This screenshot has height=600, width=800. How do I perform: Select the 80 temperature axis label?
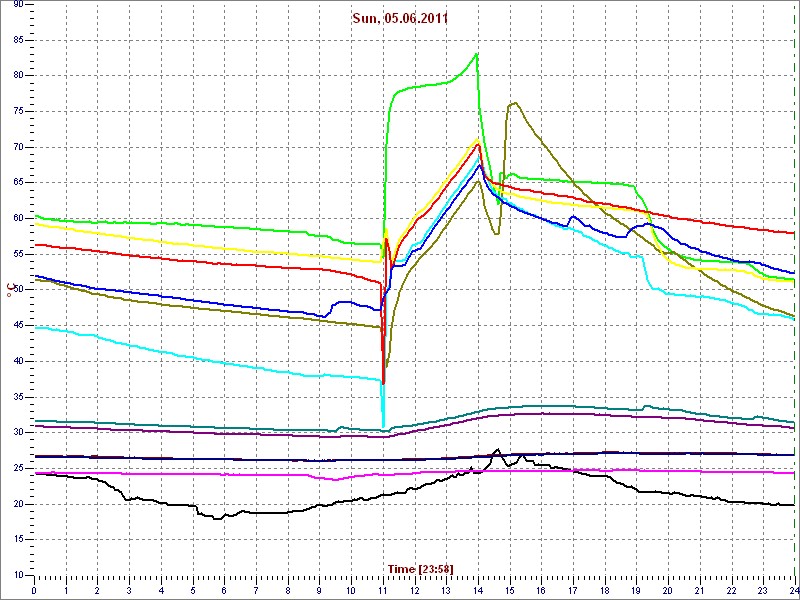(x=18, y=76)
